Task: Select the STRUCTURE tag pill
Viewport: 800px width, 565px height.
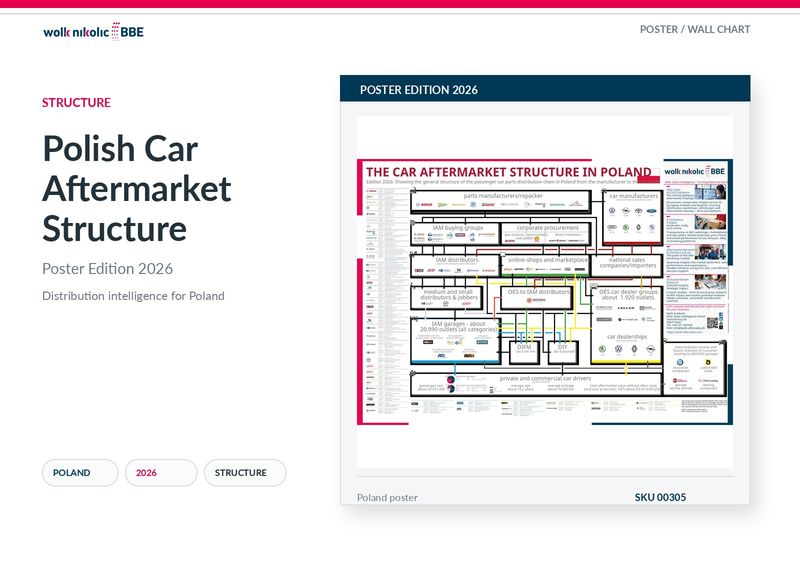Action: 245,473
